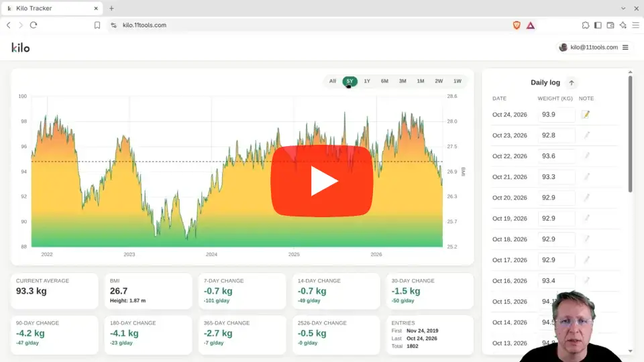The height and width of the screenshot is (362, 644).
Task: Click the daily log scrollbar thumb
Action: (x=631, y=133)
